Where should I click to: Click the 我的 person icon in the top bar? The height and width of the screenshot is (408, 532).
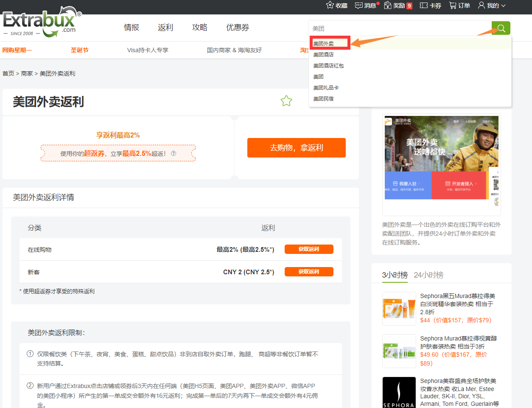[482, 5]
